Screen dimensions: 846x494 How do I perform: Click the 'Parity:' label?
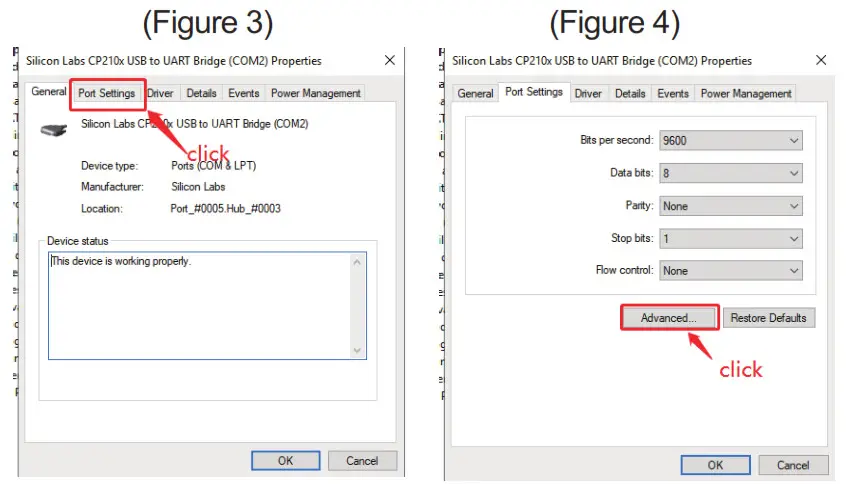[x=639, y=205]
